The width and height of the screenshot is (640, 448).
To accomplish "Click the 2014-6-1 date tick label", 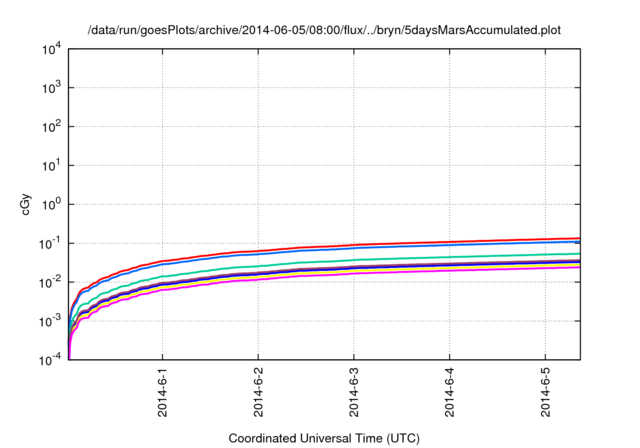I will 162,392.
